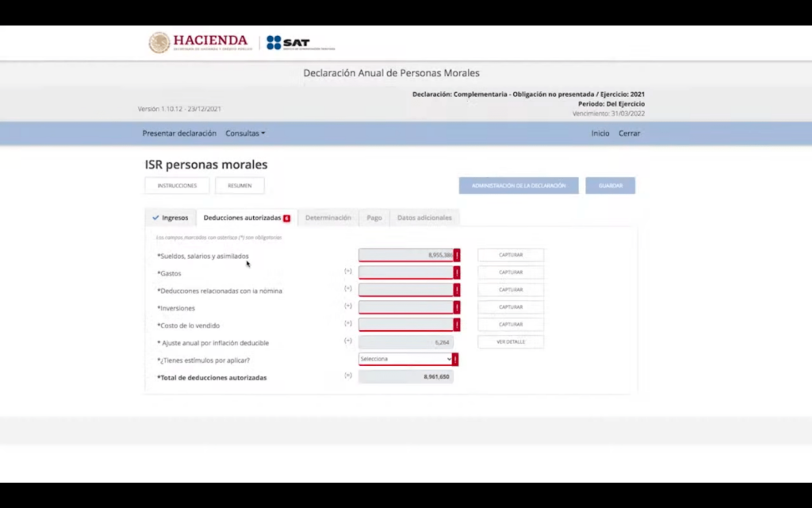Viewport: 812px width, 508px height.
Task: Click the red error icon on Gastos field
Action: coord(457,272)
